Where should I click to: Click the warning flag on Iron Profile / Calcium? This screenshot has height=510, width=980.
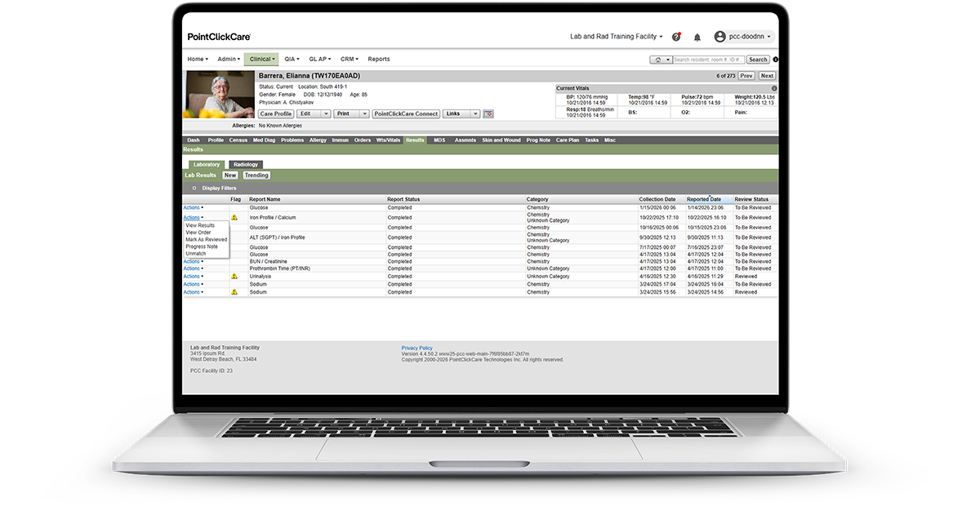pos(234,218)
